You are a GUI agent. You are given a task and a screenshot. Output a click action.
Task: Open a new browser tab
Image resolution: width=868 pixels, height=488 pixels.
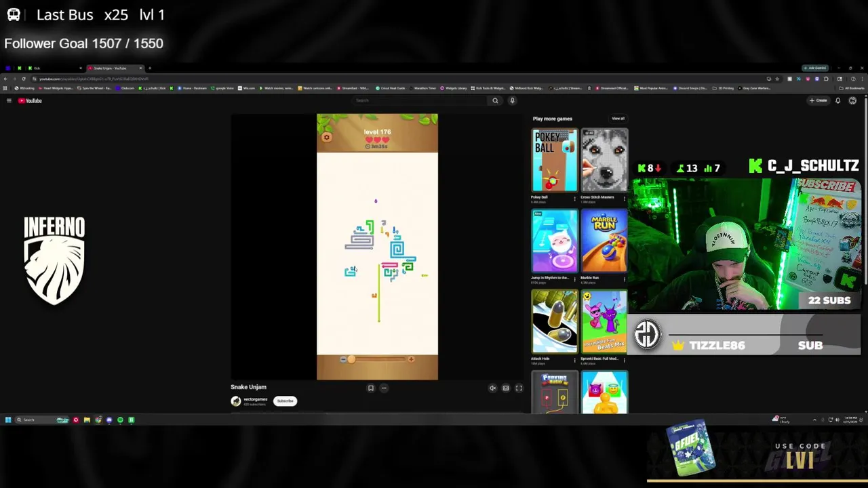pos(150,68)
